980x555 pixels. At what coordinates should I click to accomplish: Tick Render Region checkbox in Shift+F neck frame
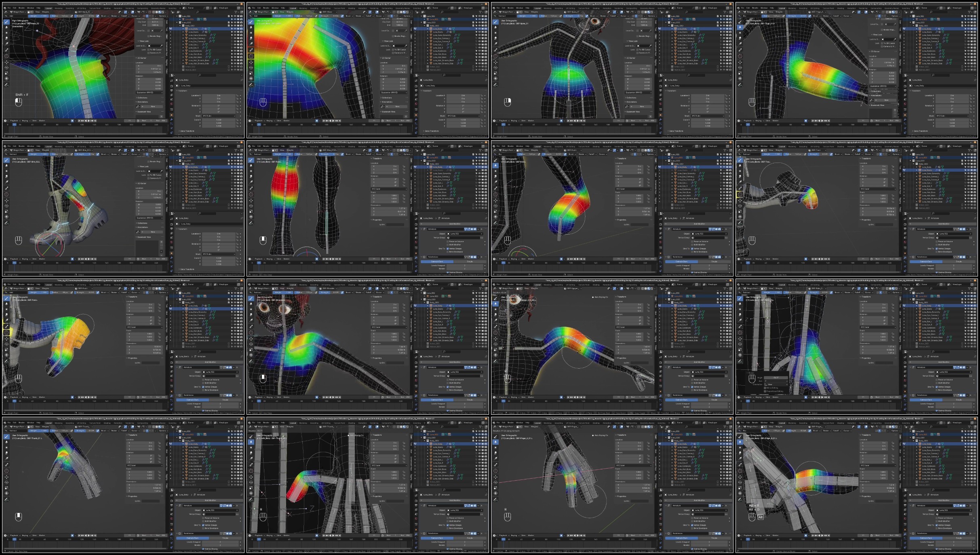[x=149, y=36]
